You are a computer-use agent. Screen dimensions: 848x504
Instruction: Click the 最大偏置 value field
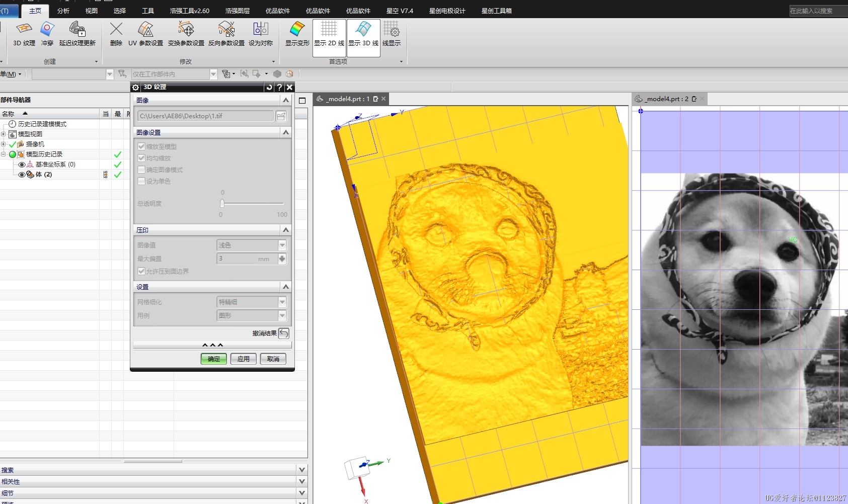coord(247,259)
